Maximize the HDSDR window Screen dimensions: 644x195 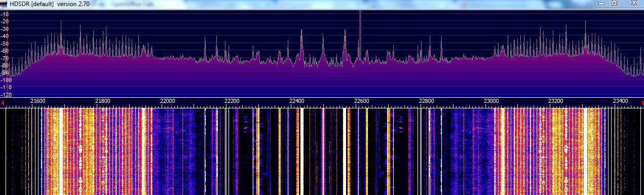(615, 3)
